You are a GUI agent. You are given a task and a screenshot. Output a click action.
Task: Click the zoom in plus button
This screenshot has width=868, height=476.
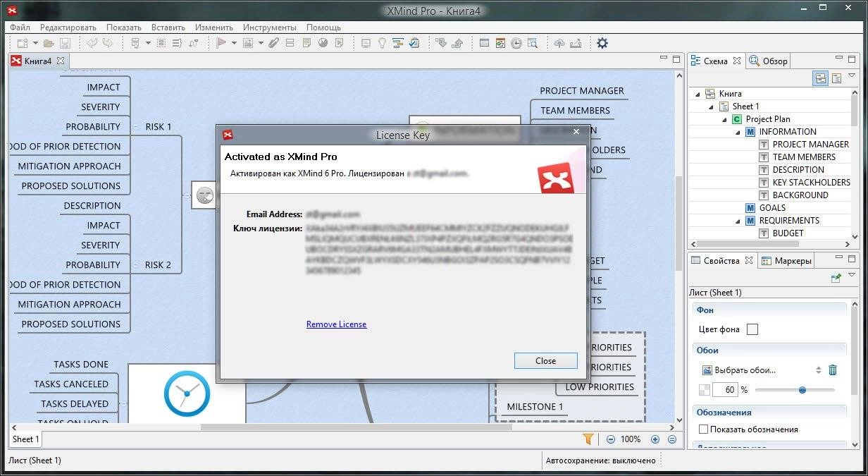click(x=655, y=439)
